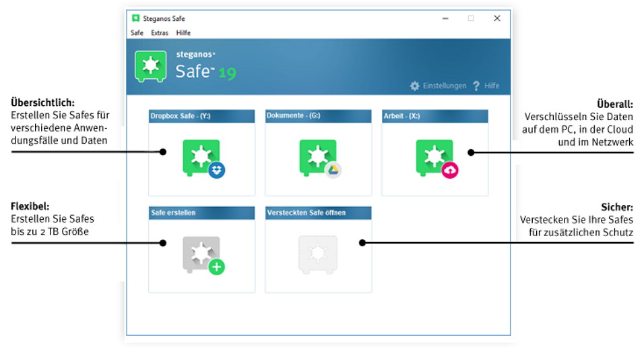Viewport: 644px width, 348px height.
Task: Click the Google Drive badge on Dokumente
Action: (x=333, y=170)
